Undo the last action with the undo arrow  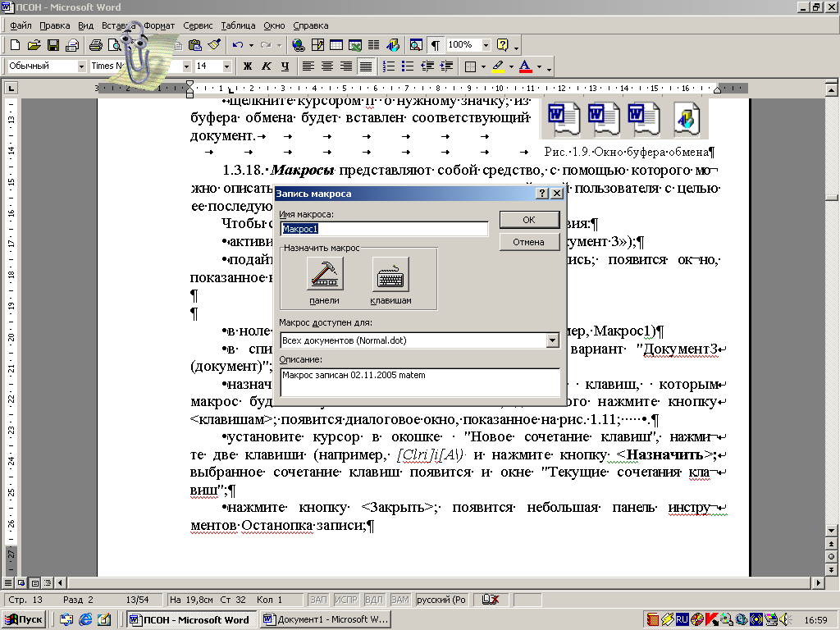[x=238, y=46]
